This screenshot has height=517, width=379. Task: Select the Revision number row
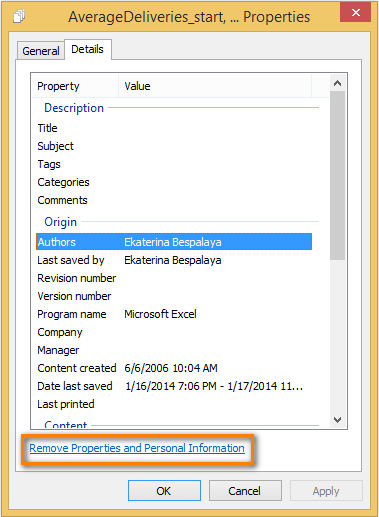coord(174,278)
